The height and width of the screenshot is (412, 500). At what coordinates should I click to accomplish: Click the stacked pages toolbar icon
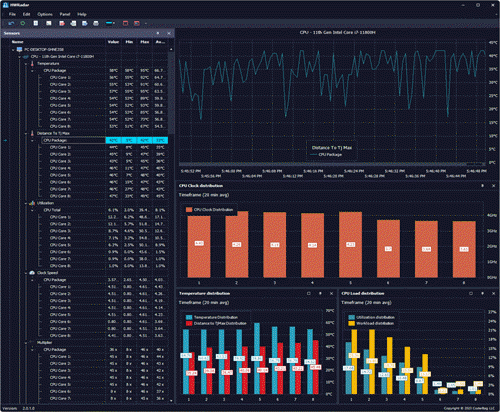73,23
